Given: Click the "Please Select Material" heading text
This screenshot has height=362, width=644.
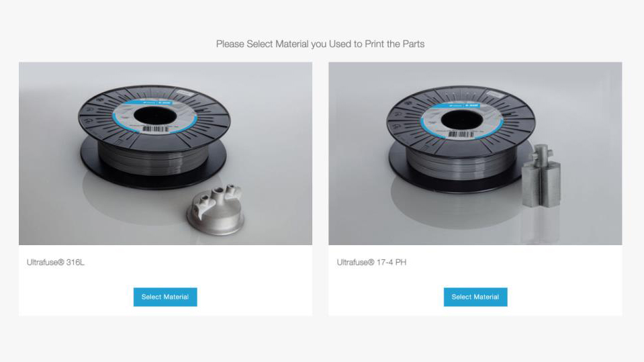Looking at the screenshot, I should (320, 44).
